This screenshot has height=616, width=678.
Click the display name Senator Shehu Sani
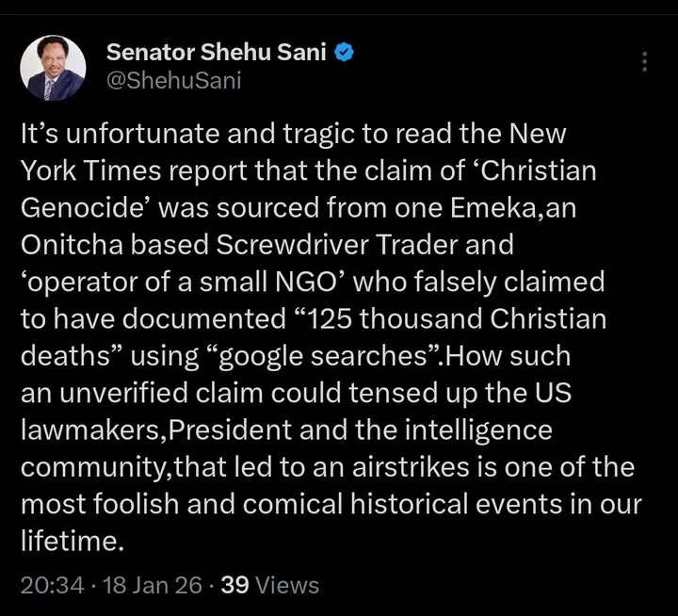click(x=215, y=52)
